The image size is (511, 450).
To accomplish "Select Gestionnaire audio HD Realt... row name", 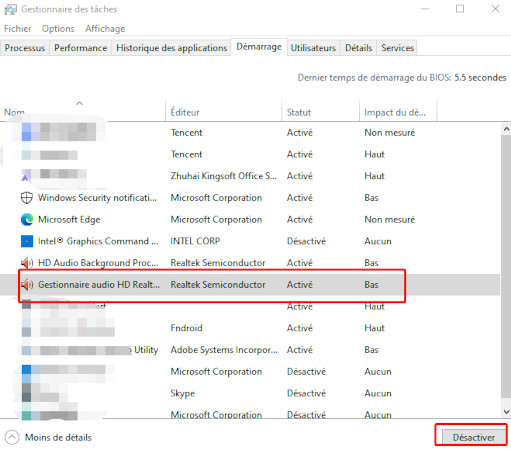I will (x=99, y=285).
